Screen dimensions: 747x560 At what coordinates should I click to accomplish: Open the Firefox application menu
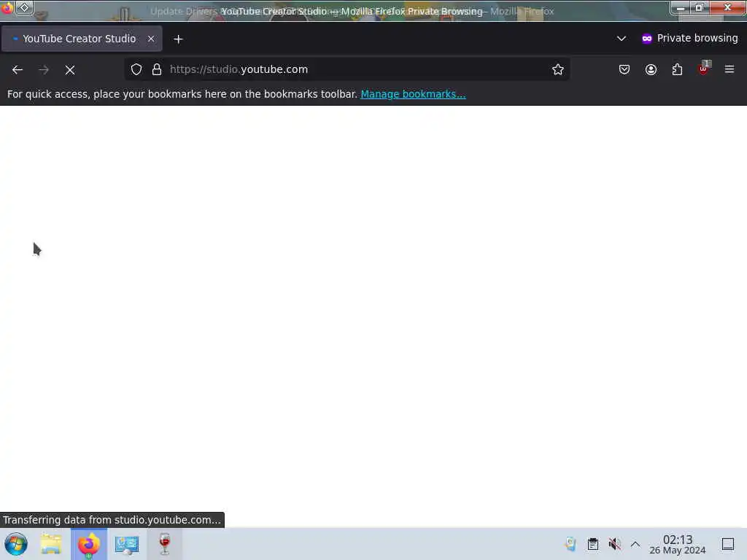point(729,69)
